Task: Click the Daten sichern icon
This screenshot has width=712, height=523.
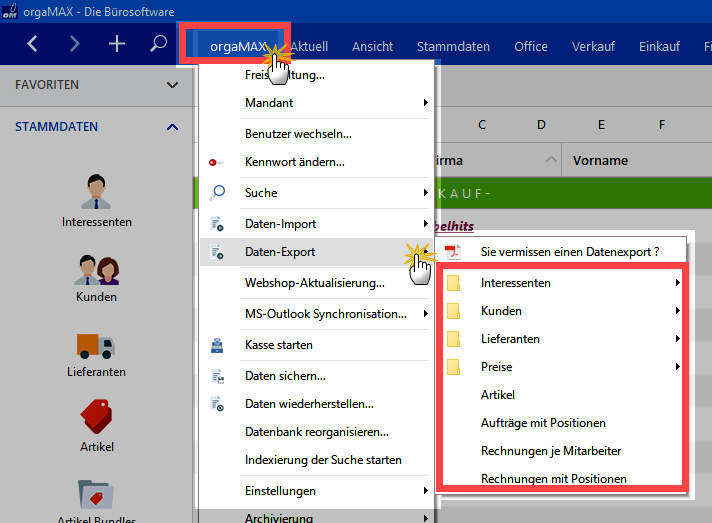Action: tap(218, 376)
